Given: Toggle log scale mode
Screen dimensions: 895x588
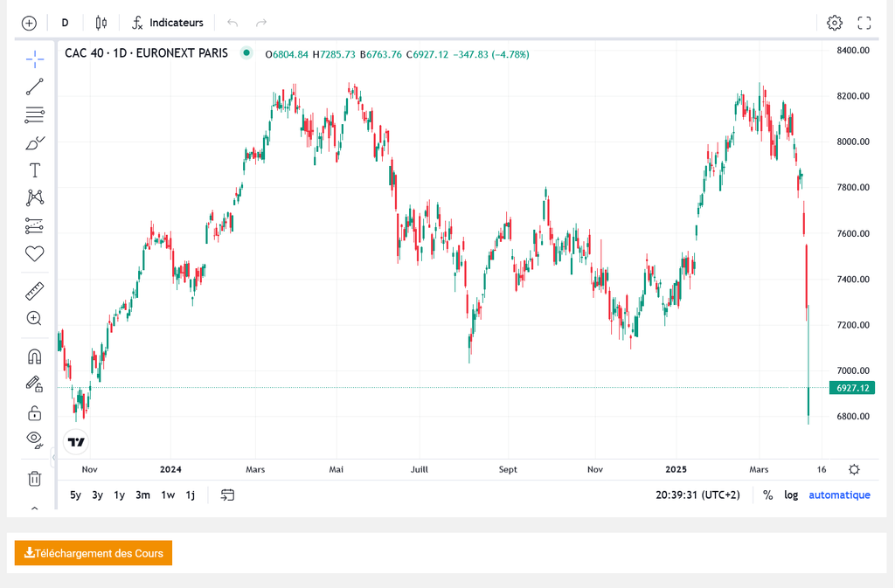Looking at the screenshot, I should pyautogui.click(x=791, y=495).
